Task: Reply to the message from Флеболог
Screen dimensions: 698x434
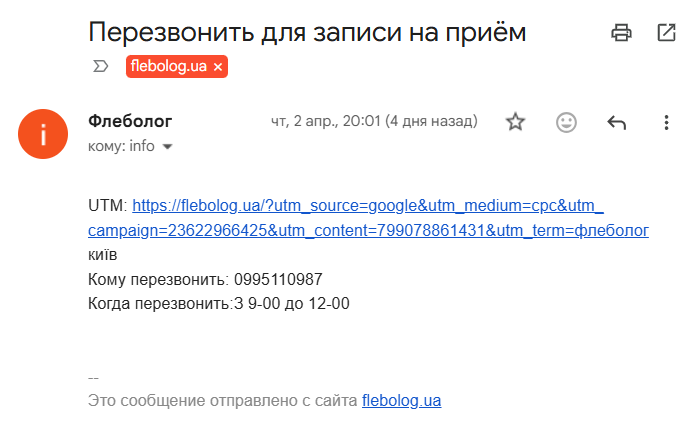Action: pos(617,123)
